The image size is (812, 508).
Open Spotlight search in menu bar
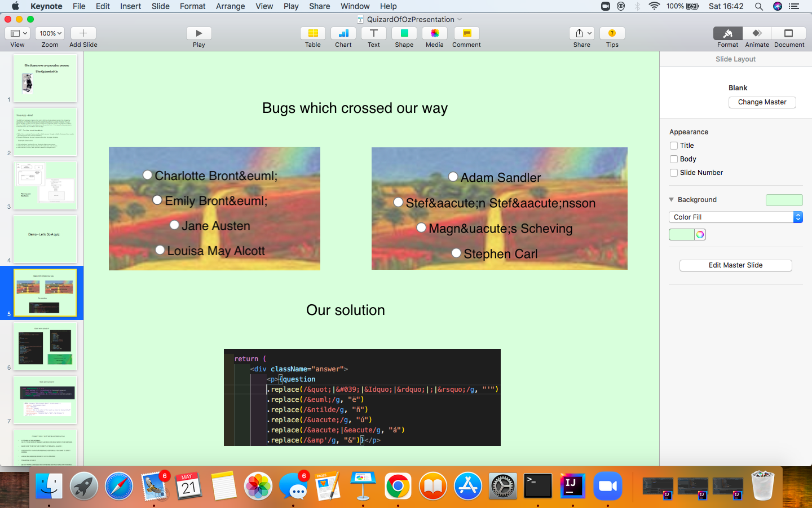(x=759, y=6)
